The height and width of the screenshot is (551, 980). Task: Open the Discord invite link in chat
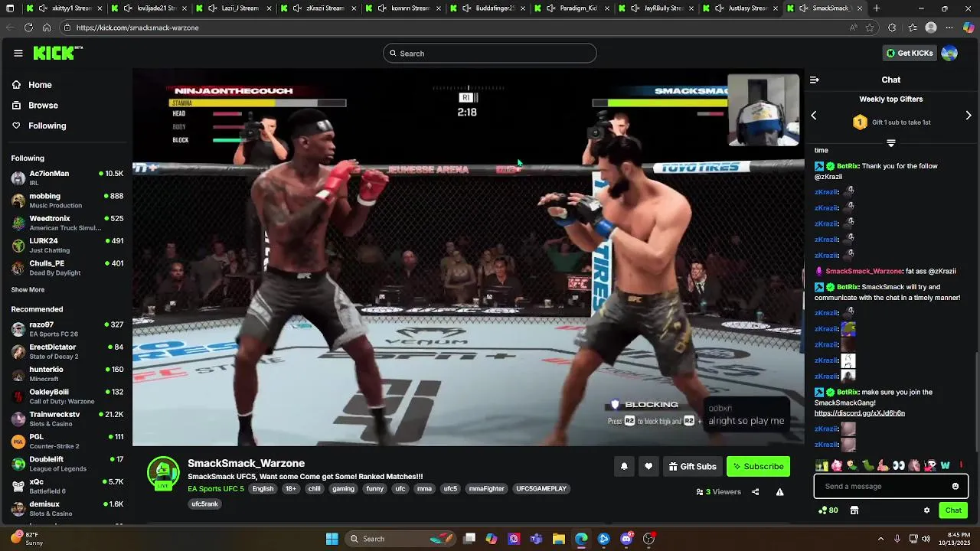point(859,413)
